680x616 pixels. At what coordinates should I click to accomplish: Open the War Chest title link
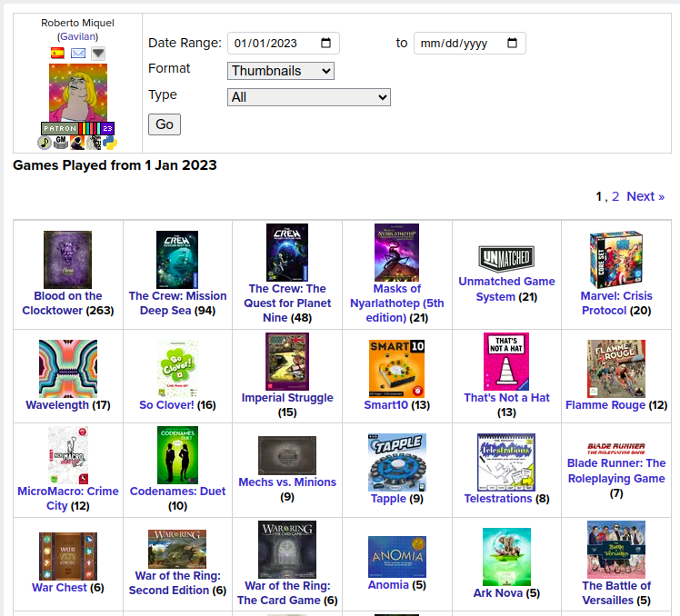coord(59,588)
